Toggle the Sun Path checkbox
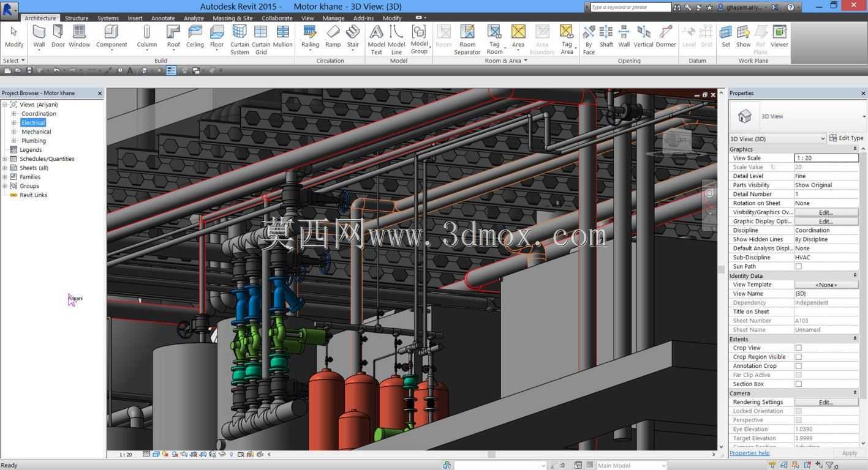 click(798, 266)
